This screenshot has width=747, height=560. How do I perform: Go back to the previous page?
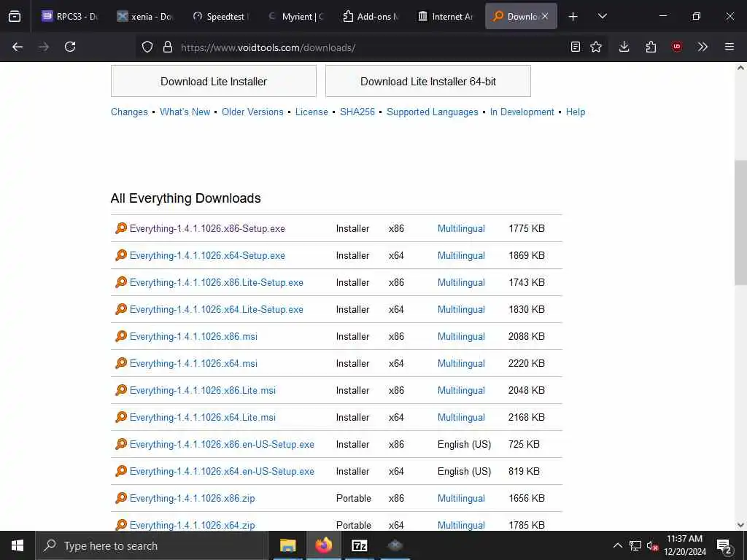click(x=18, y=47)
